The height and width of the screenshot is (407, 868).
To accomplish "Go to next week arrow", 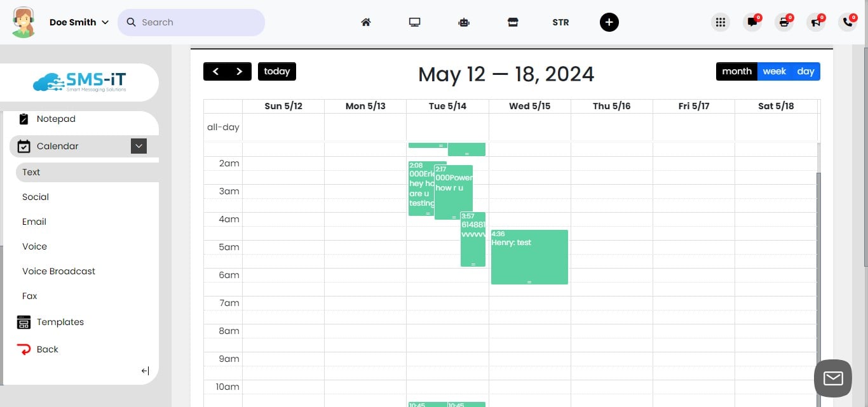I will pos(240,72).
